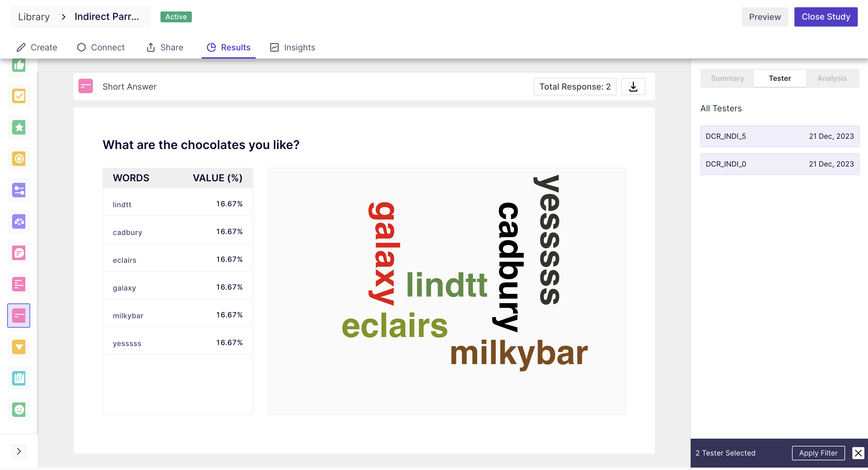
Task: Go to Library in breadcrumb
Action: pos(34,17)
